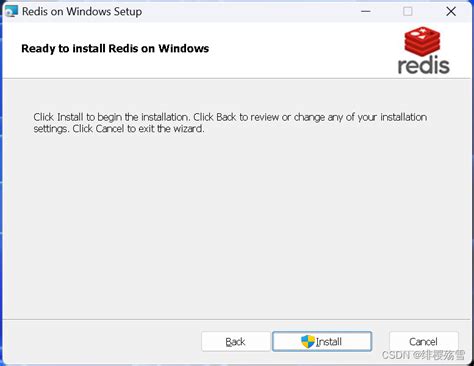Click the 'Click Install to begin' instruction text

tap(230, 123)
